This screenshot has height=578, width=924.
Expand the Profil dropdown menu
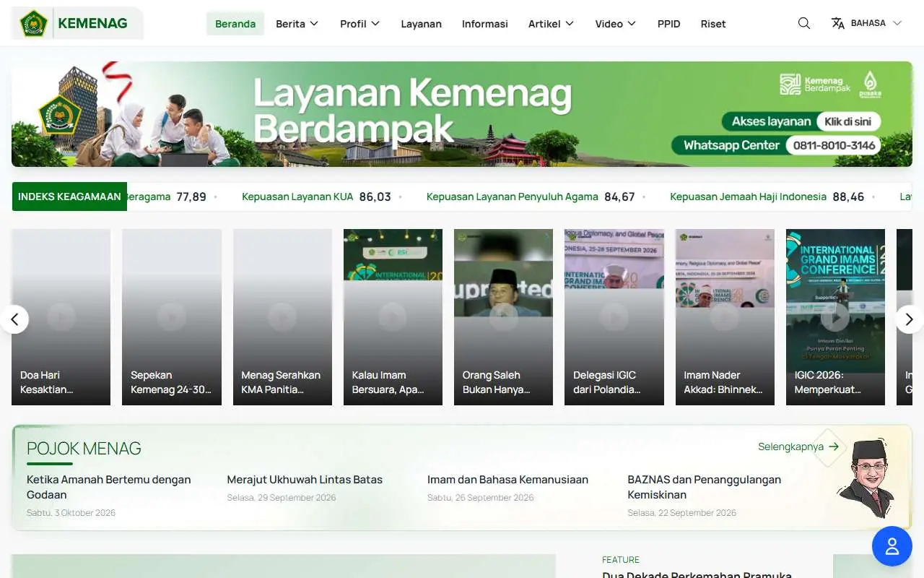360,24
